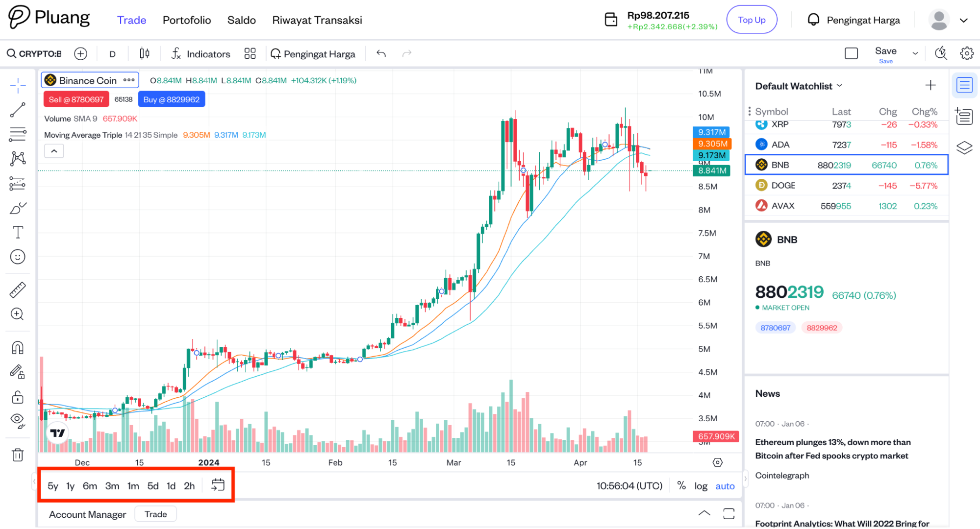Open Riwayat Transaksi menu item
980x529 pixels.
(317, 20)
